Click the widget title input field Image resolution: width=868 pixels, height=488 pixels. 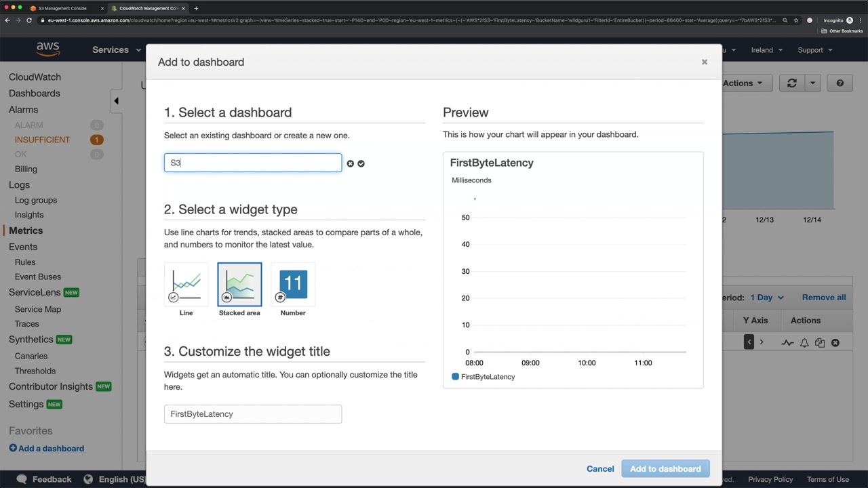252,414
